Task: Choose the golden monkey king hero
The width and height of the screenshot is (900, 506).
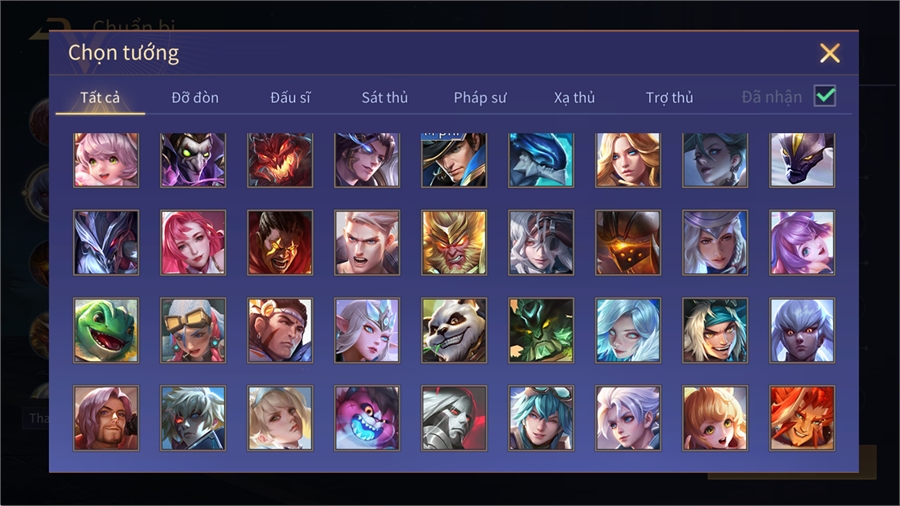Action: point(454,243)
